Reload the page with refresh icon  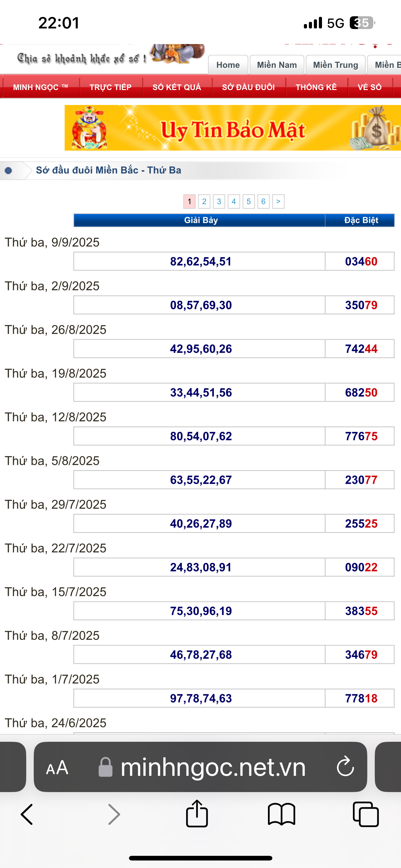(x=345, y=767)
